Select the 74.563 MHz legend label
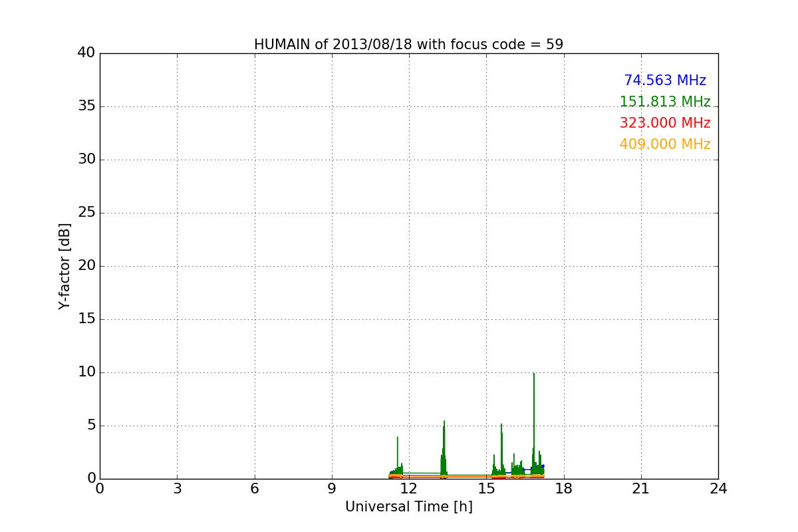 (665, 80)
